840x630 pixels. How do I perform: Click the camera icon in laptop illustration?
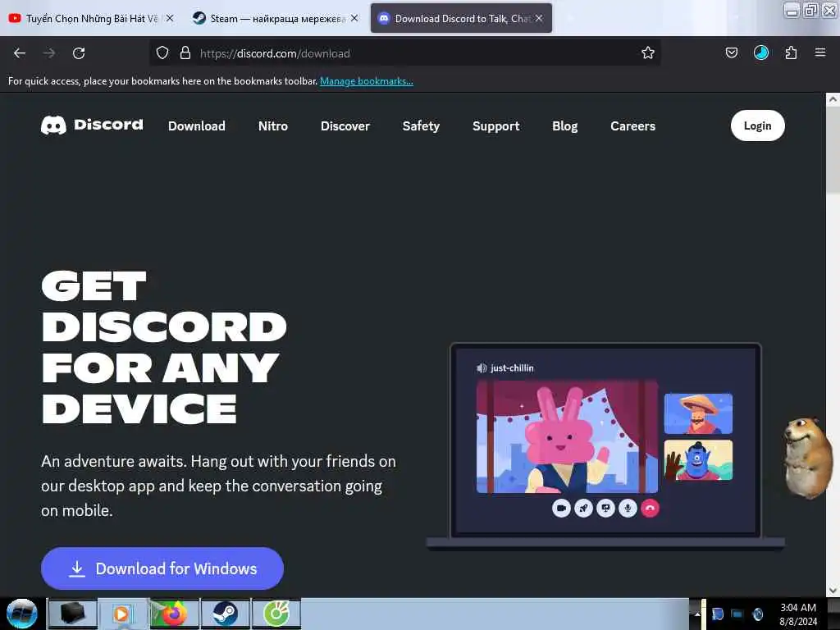561,508
